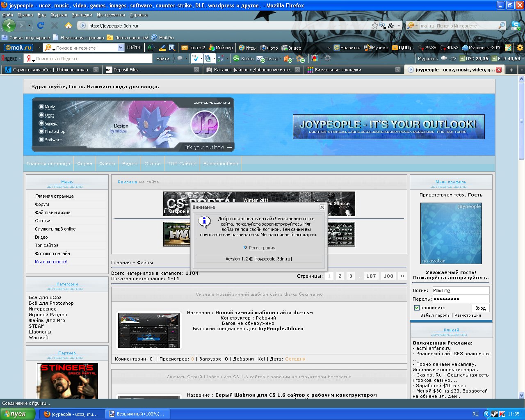Screen dimensions: 525x420
Task: Expand dropdown next to @mail.ru logo
Action: point(39,48)
